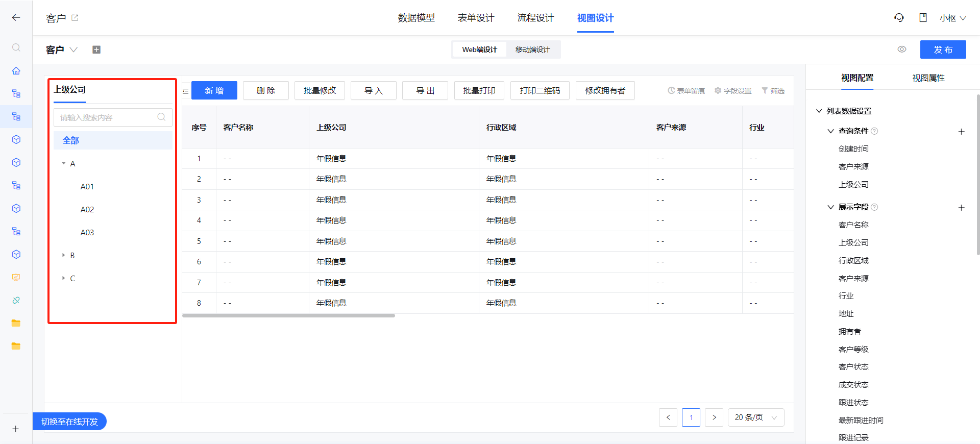
Task: Collapse the tree panel with the list toggle icon
Action: [x=186, y=91]
